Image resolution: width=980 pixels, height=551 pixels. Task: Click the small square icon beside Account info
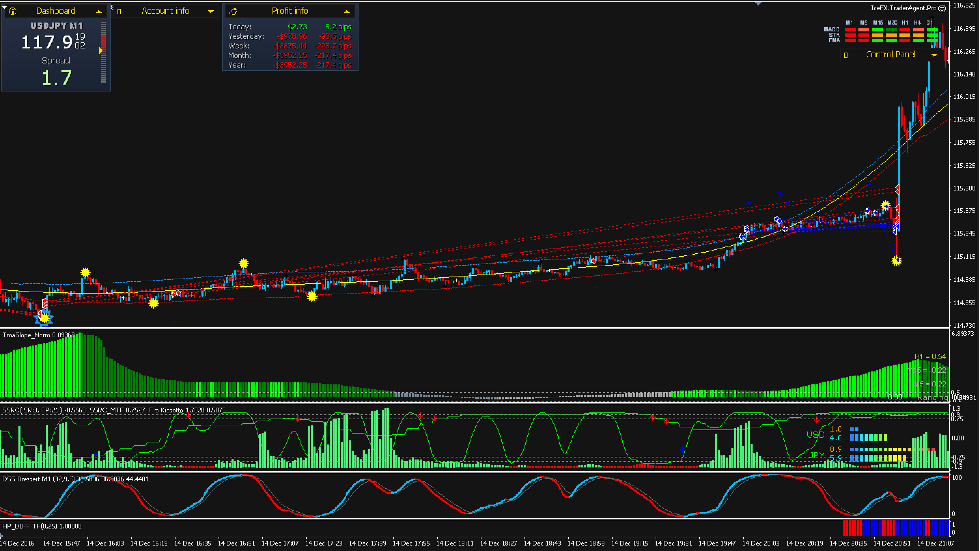click(x=119, y=12)
